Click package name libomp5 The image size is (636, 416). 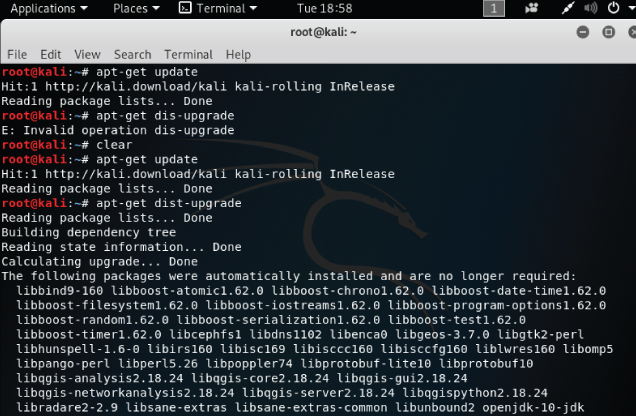588,349
